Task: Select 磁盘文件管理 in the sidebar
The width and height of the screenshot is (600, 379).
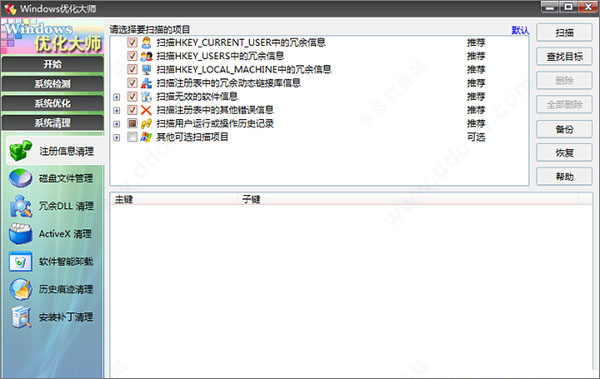Action: pos(65,178)
